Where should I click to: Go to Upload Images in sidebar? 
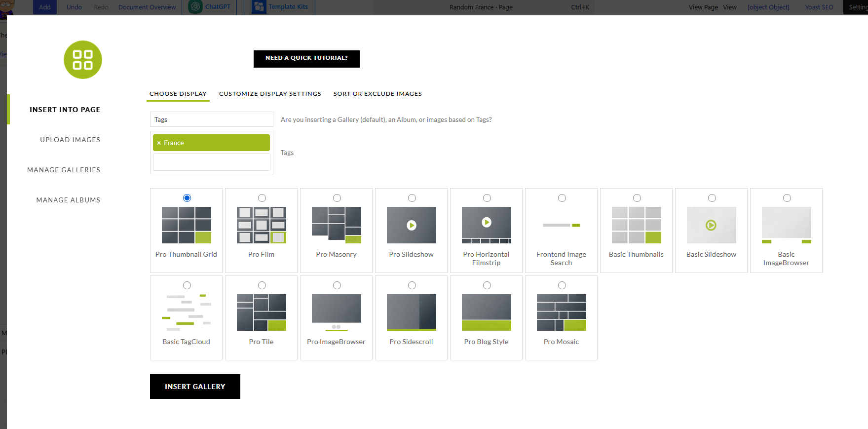70,140
